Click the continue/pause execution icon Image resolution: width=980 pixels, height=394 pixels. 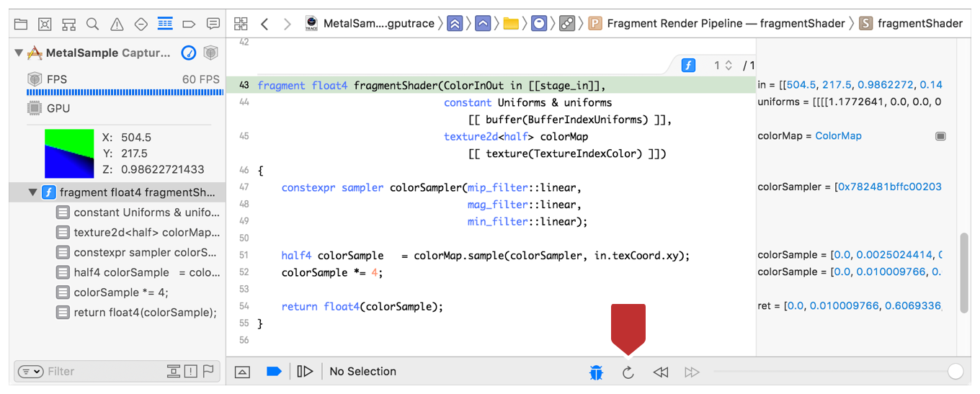click(x=306, y=372)
